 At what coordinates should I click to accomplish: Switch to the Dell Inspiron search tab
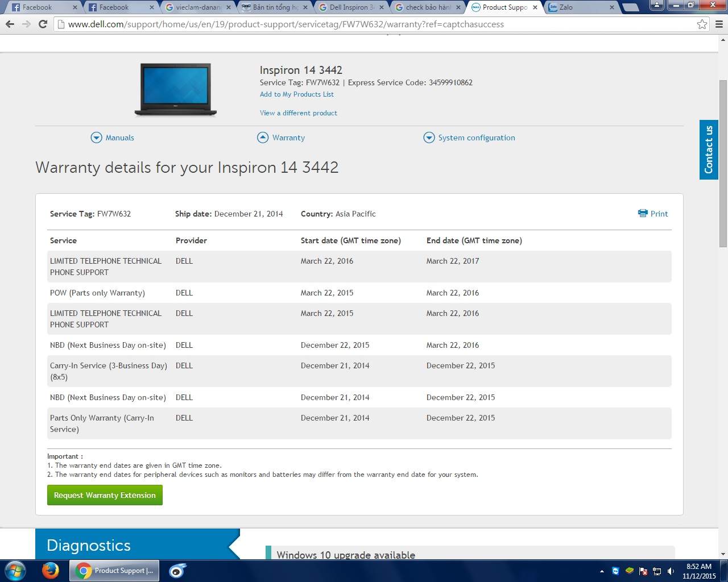click(x=351, y=7)
